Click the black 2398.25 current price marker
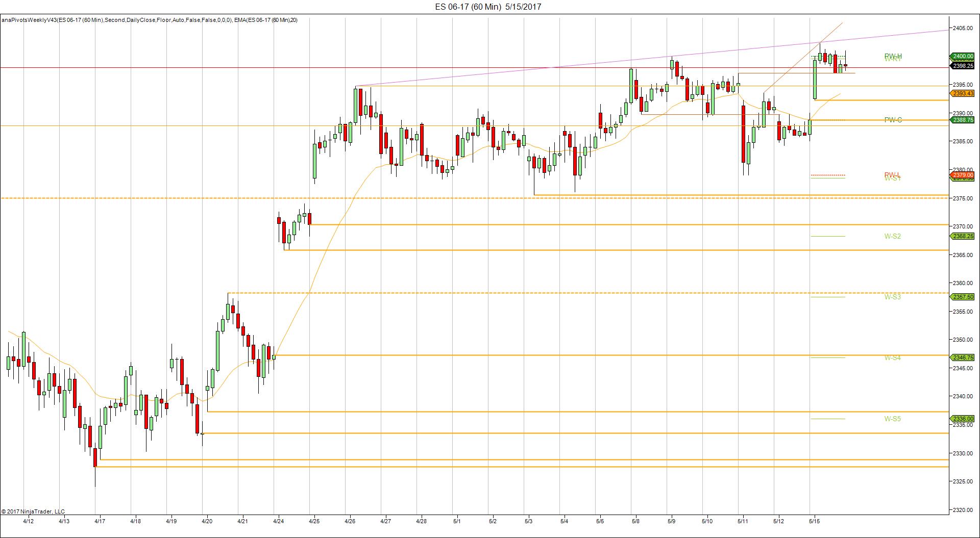This screenshot has width=980, height=538. click(962, 66)
